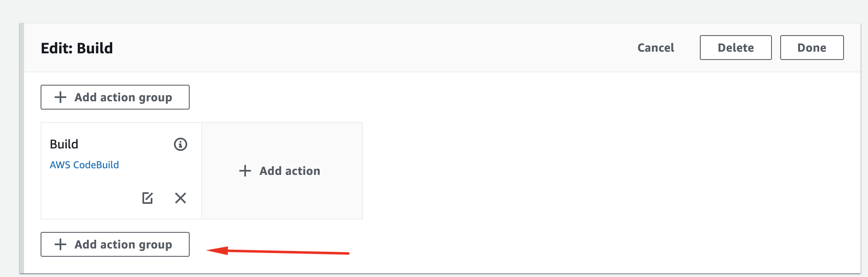Click the stage editor header bar
The height and width of the screenshot is (277, 868).
coord(373,48)
